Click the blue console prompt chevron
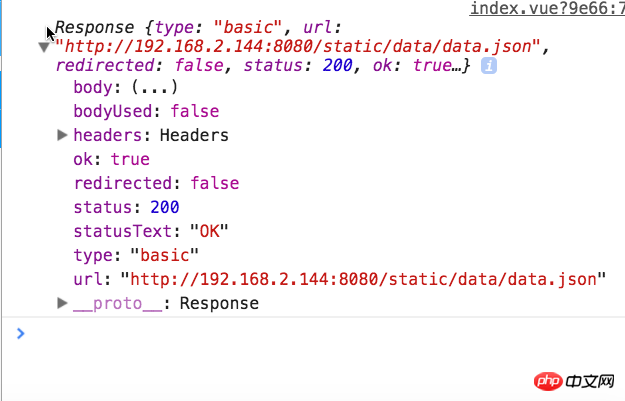Screen dimensions: 625x401 pos(20,334)
